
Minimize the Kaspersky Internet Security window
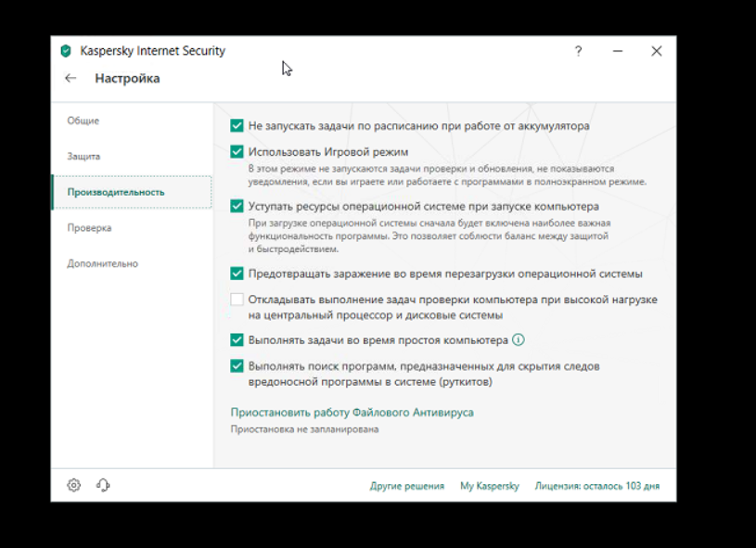[x=618, y=51]
